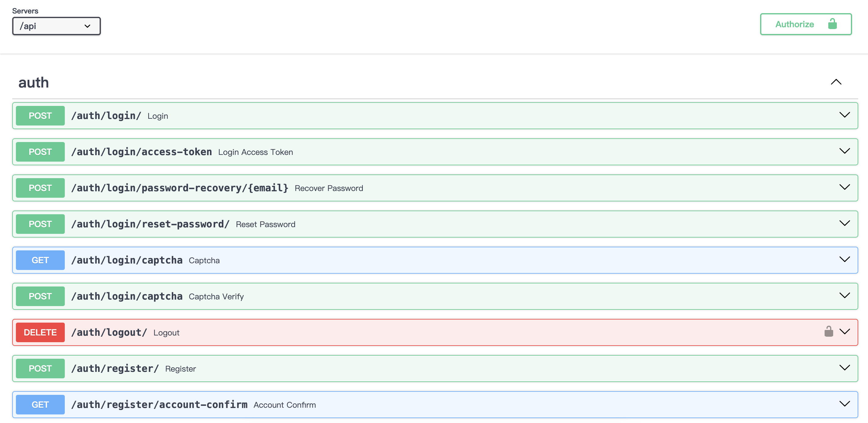
Task: Click the Authorize button
Action: click(x=805, y=24)
